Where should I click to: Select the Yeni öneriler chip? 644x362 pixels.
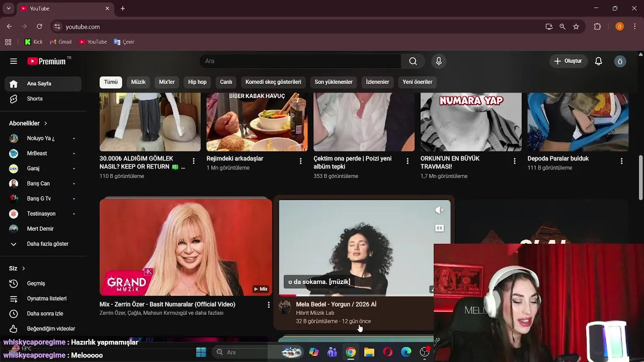418,82
